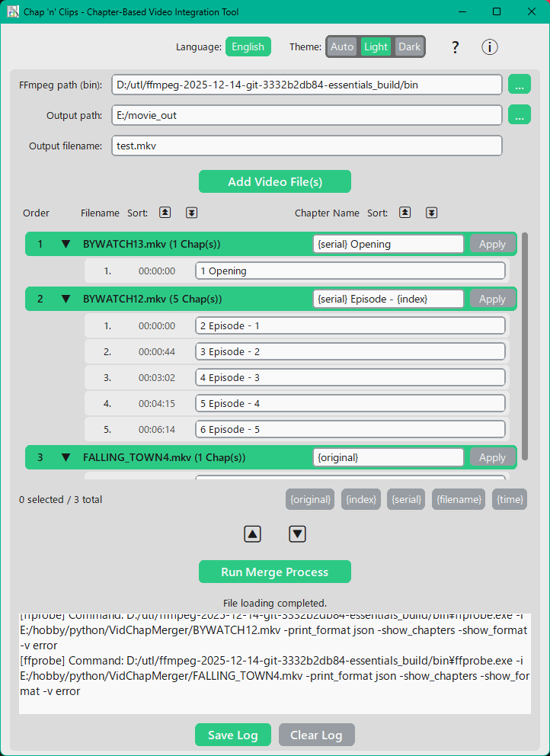550x756 pixels.
Task: Edit the '{serial} Opening' template field
Action: (x=389, y=244)
